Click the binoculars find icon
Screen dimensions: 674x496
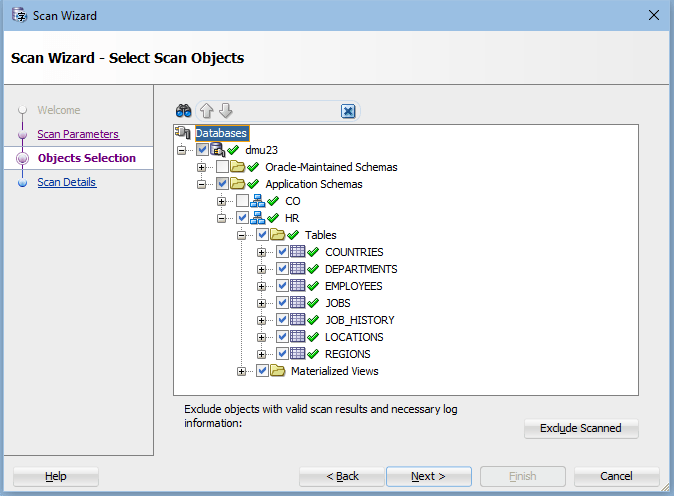tap(184, 111)
